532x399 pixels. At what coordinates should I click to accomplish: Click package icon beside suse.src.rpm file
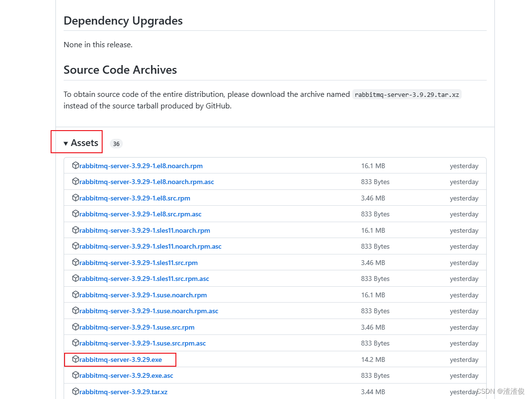point(75,326)
